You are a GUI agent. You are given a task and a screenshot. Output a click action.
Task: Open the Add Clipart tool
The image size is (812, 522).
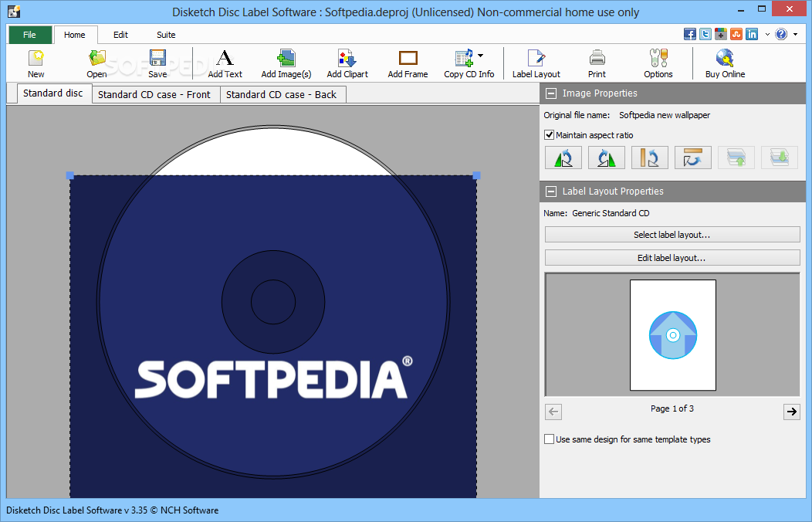point(347,63)
